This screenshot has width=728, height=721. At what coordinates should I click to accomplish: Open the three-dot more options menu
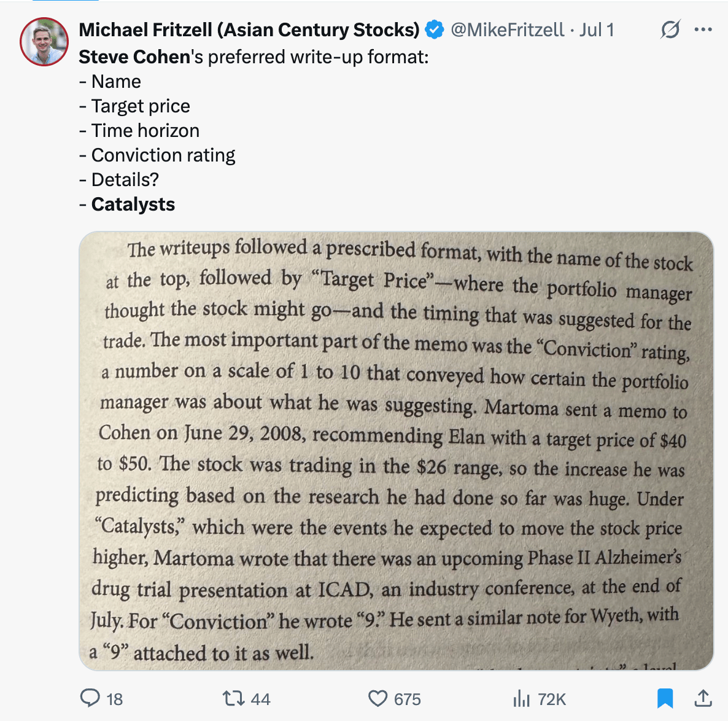pos(703,29)
